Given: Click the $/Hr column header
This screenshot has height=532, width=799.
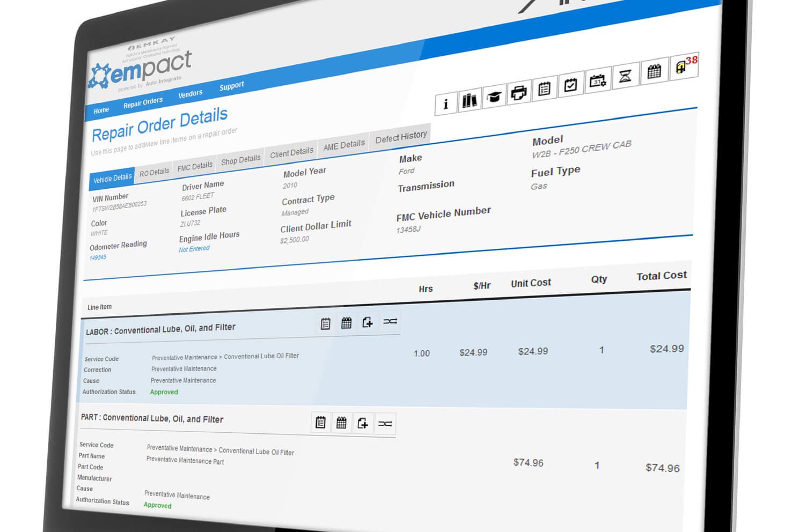Looking at the screenshot, I should [x=482, y=286].
